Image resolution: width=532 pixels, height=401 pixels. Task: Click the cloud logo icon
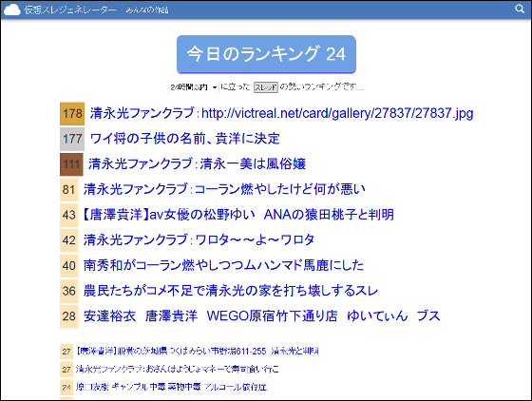tap(11, 10)
